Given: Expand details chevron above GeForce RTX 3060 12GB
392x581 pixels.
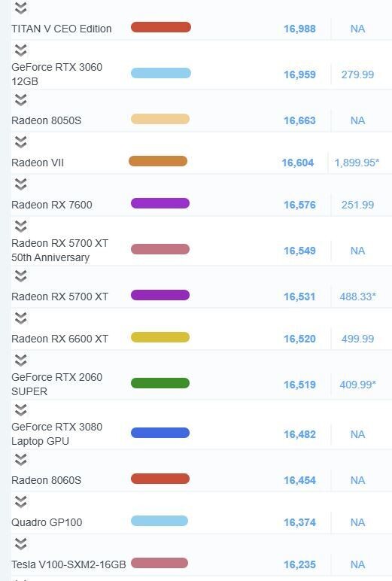Looking at the screenshot, I should 21,50.
